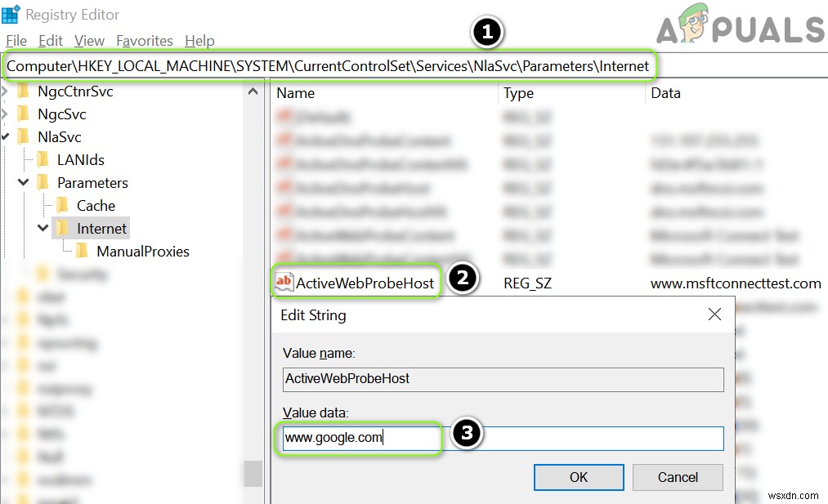
Task: Click the Registry Editor app icon
Action: click(x=11, y=14)
